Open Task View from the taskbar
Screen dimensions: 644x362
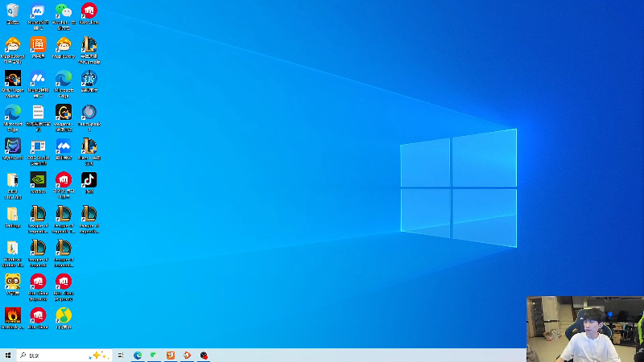click(121, 356)
